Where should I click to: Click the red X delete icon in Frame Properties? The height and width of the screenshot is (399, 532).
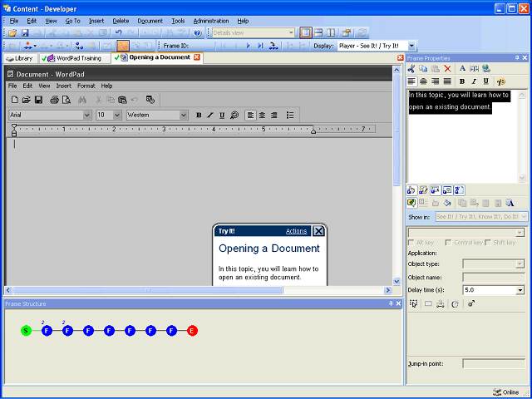[447, 68]
